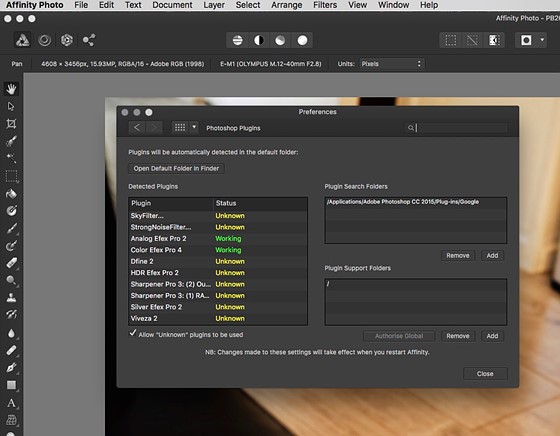Click the Deselect toolbar icon
This screenshot has height=436, width=560.
472,40
